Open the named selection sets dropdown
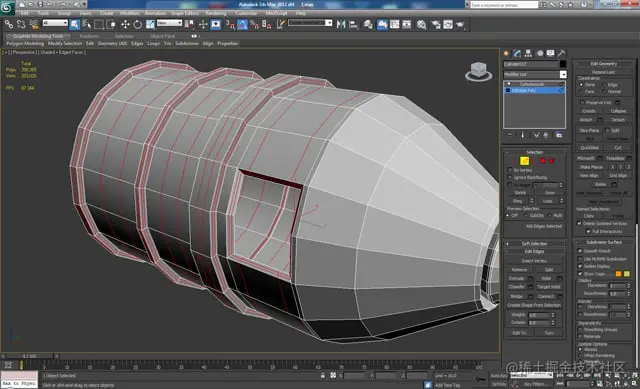Screen dimensions: 640x389 [x=310, y=23]
